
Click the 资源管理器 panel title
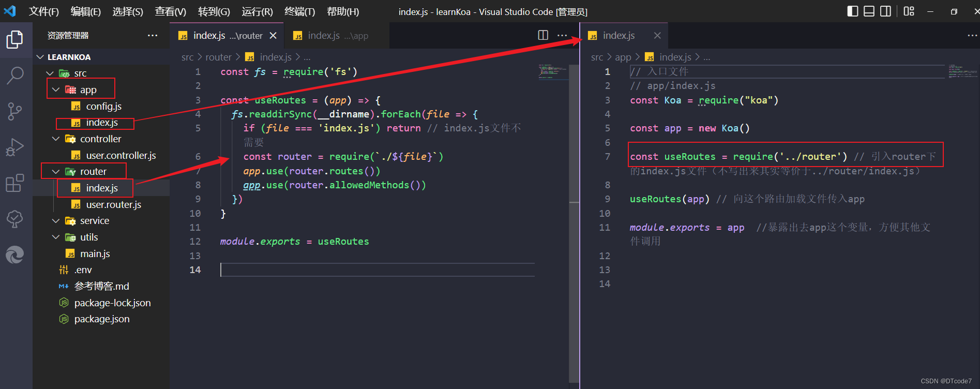(x=68, y=35)
